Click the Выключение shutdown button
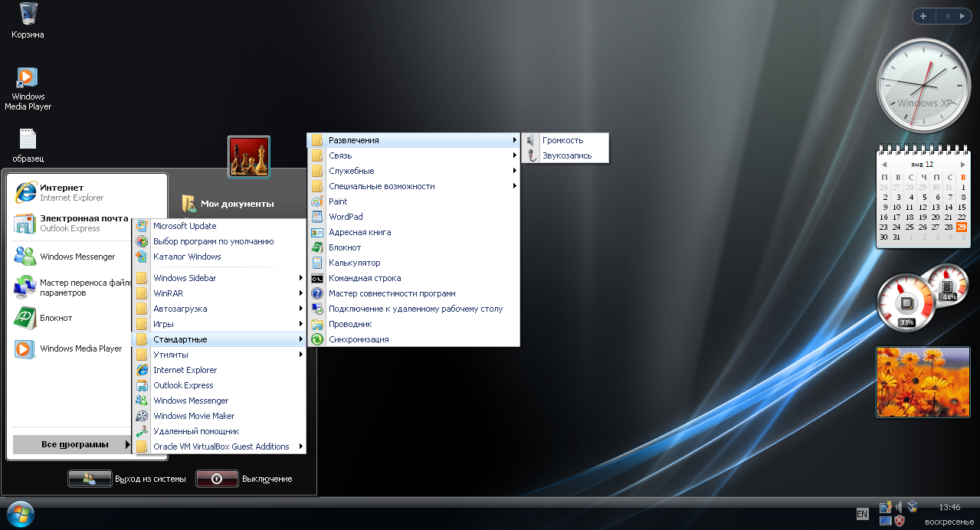This screenshot has width=980, height=530. [245, 479]
